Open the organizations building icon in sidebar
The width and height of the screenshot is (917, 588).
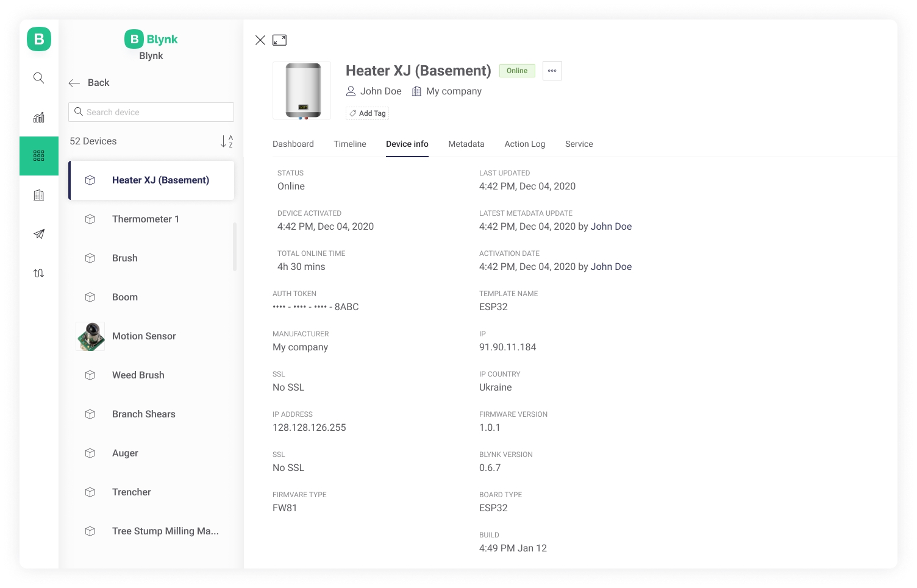(38, 195)
